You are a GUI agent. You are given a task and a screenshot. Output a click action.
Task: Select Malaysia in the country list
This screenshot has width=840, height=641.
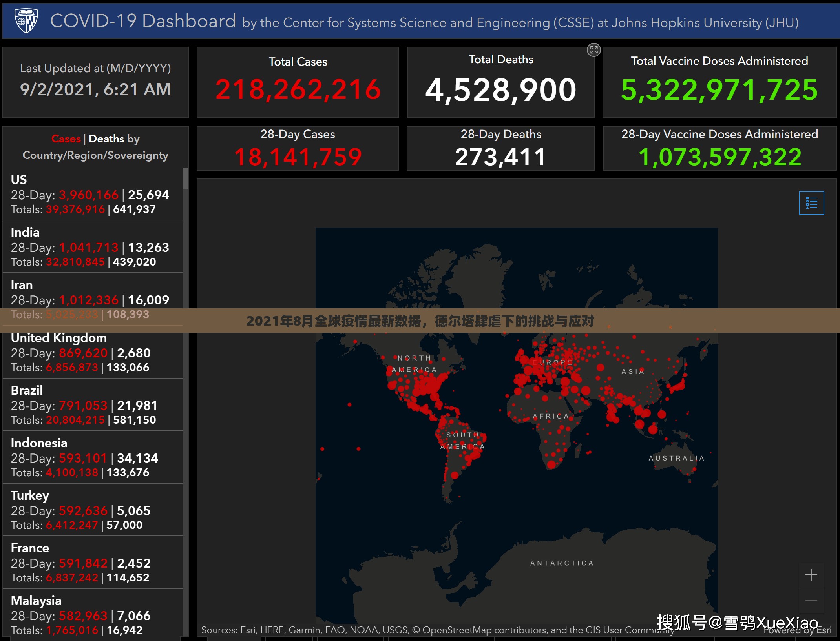click(x=36, y=601)
